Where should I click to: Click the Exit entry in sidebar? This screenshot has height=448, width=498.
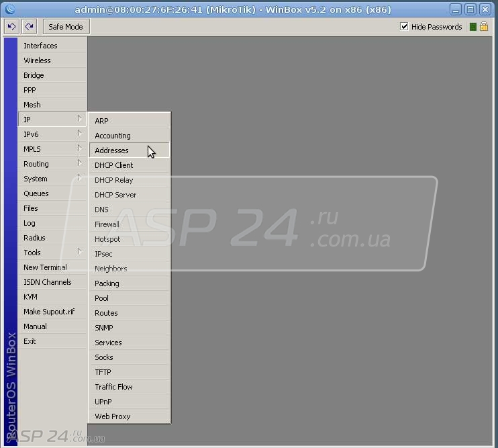coord(30,341)
